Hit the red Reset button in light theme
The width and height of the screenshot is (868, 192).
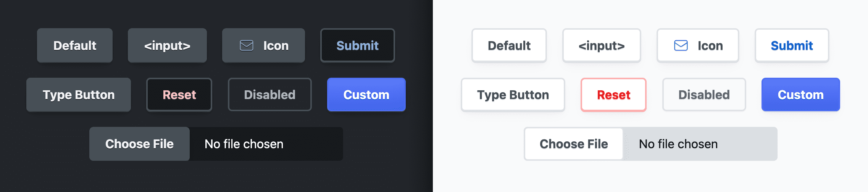click(x=613, y=95)
